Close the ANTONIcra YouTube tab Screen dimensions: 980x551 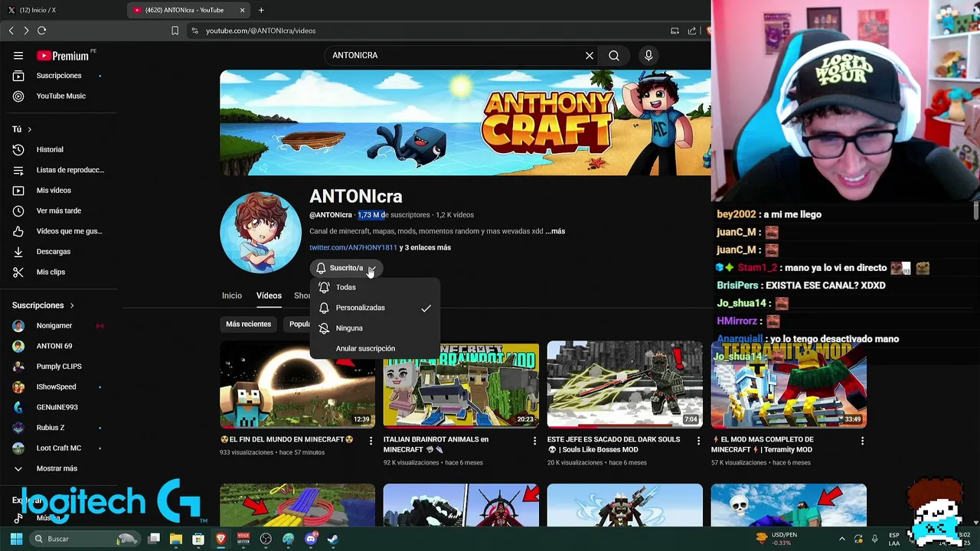(243, 10)
